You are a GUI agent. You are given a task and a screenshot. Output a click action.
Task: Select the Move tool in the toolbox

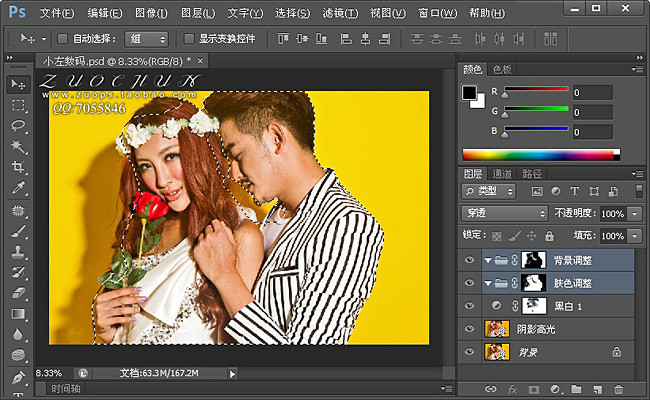point(18,84)
